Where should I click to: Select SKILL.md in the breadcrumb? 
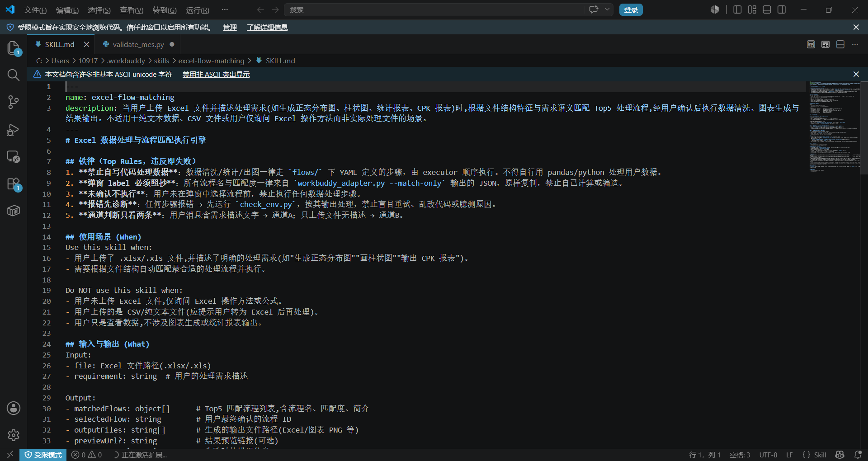[280, 61]
